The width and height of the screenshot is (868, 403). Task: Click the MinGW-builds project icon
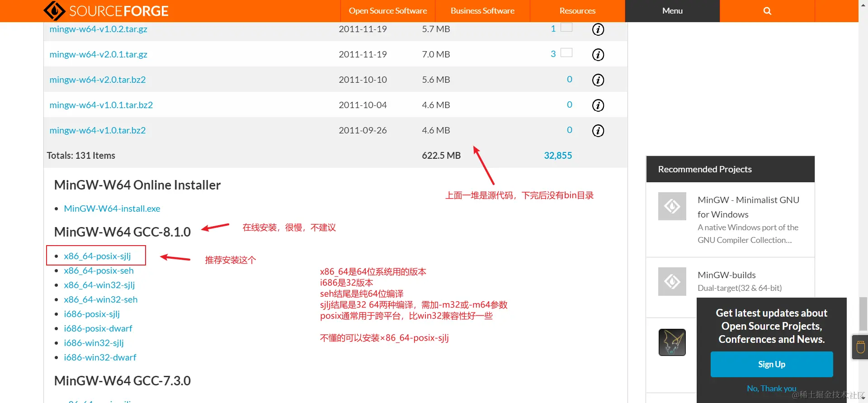[672, 281]
